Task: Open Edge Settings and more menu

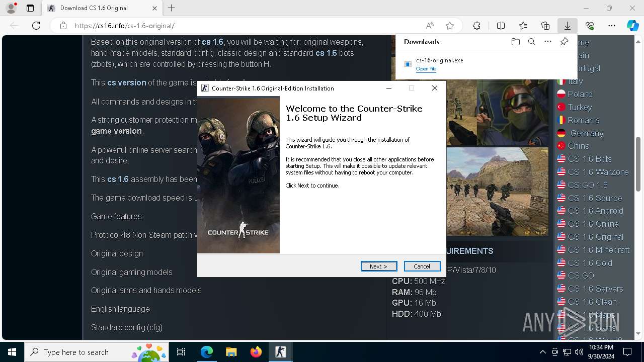Action: (612, 26)
